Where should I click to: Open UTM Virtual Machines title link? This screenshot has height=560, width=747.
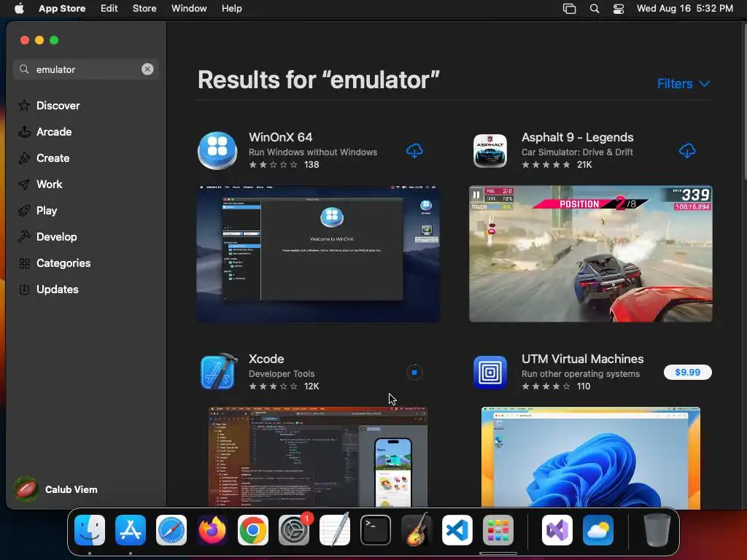coord(582,359)
